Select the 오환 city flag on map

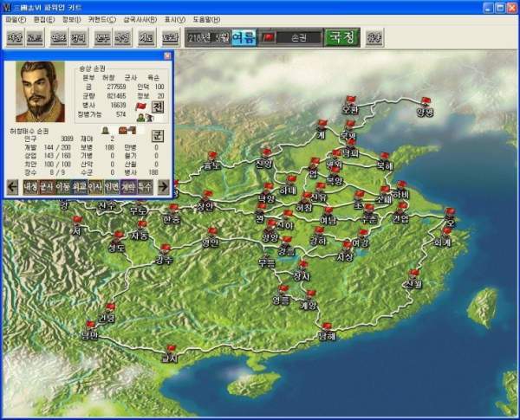(351, 100)
